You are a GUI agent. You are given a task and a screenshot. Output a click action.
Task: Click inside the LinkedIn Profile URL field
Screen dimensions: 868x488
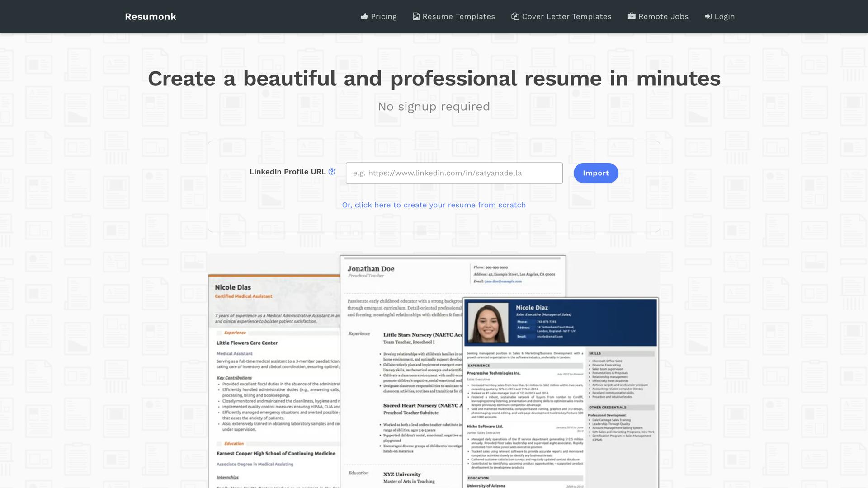(453, 173)
